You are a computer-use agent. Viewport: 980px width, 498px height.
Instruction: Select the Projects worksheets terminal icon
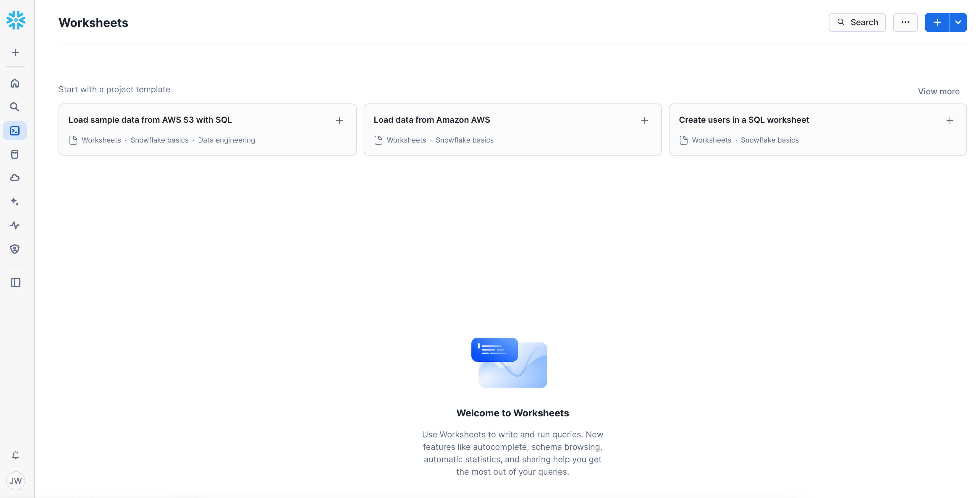pos(15,131)
